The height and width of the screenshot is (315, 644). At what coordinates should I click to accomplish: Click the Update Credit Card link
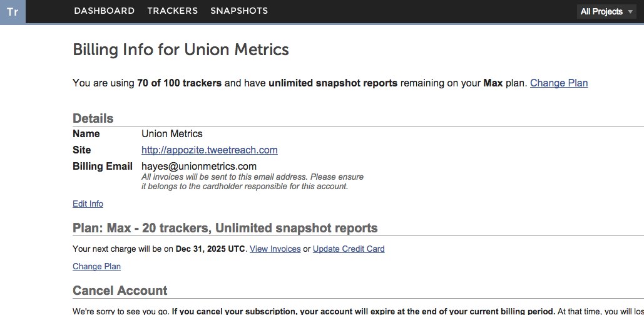(349, 249)
